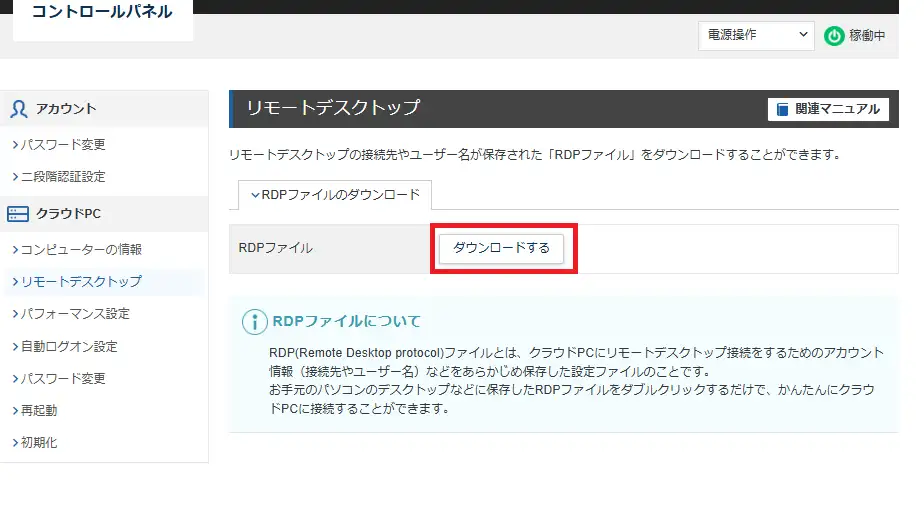Open the 電源操作 dropdown
924x509 pixels.
point(756,35)
